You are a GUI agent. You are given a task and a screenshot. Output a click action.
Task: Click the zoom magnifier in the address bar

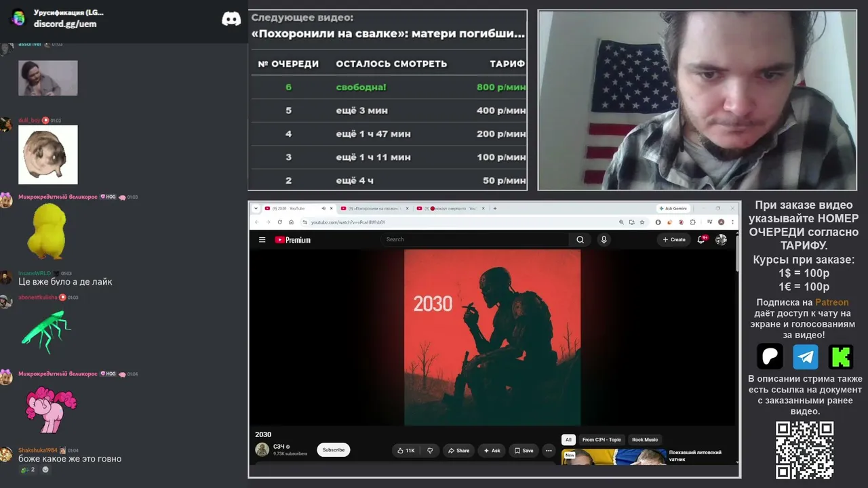point(621,222)
